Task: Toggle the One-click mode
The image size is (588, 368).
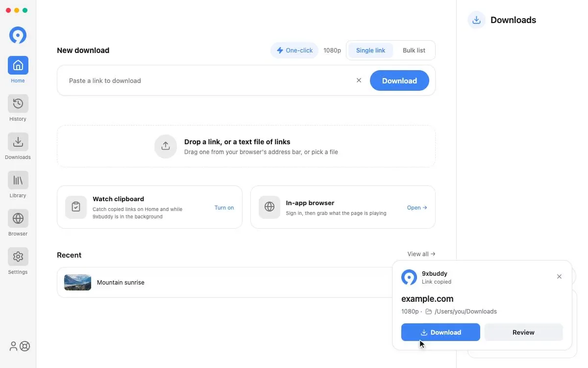Action: (x=294, y=50)
